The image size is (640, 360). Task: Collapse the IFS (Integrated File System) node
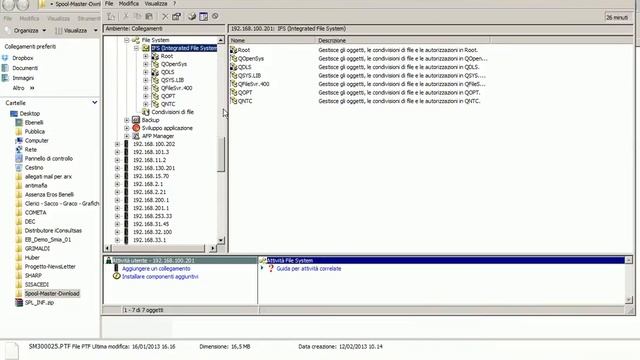136,48
